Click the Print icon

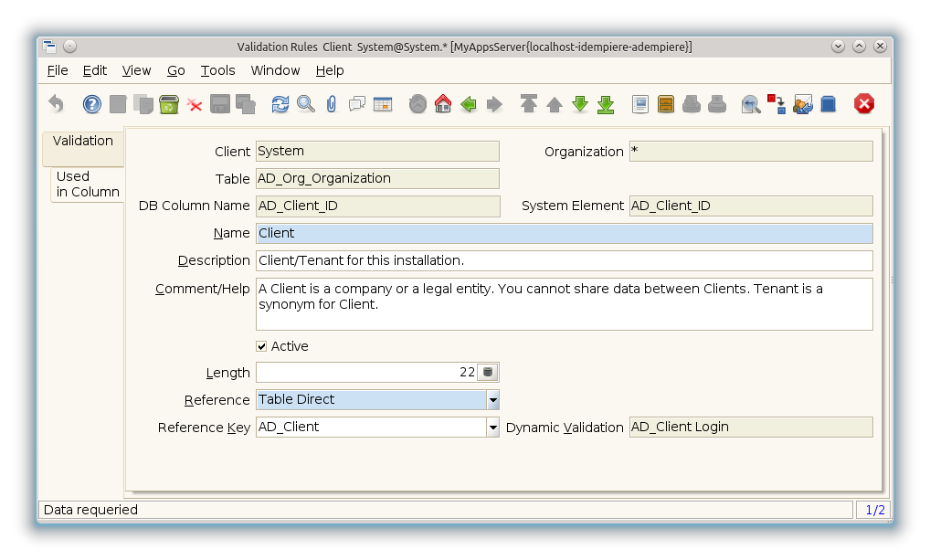[717, 104]
